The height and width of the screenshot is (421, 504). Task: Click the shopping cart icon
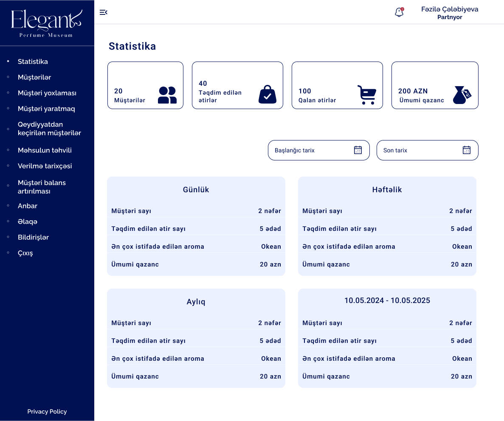[367, 95]
